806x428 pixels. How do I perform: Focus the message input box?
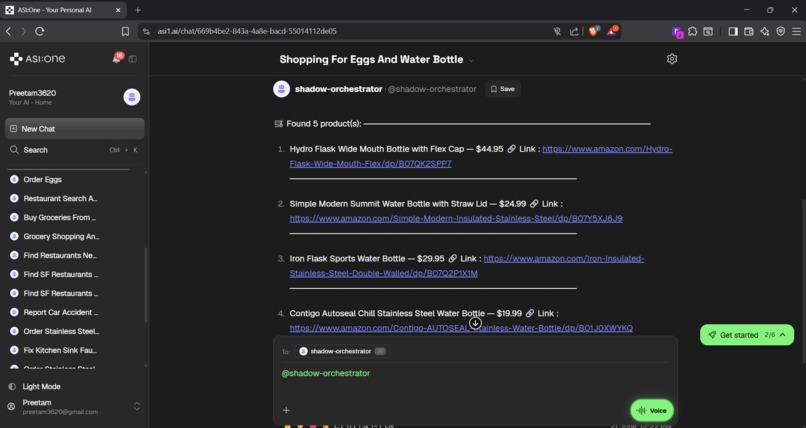click(475, 379)
